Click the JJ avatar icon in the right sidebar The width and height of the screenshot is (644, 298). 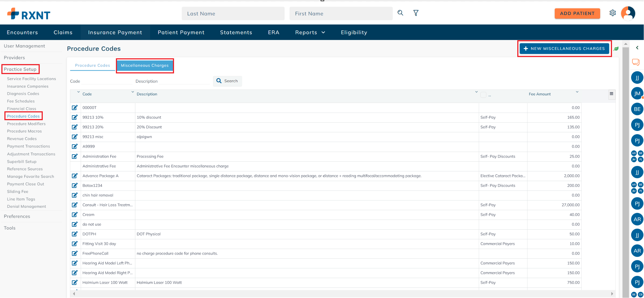(637, 77)
